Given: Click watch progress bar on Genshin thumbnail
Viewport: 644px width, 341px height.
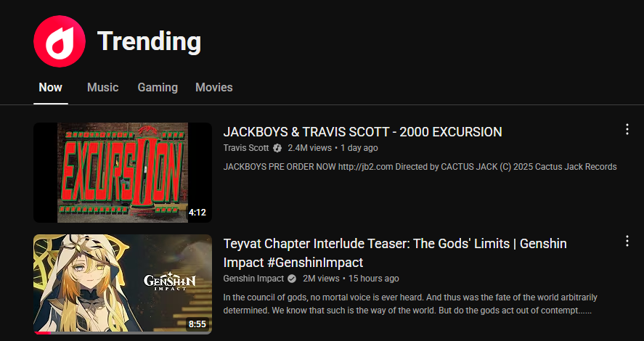Looking at the screenshot, I should pyautogui.click(x=123, y=333).
